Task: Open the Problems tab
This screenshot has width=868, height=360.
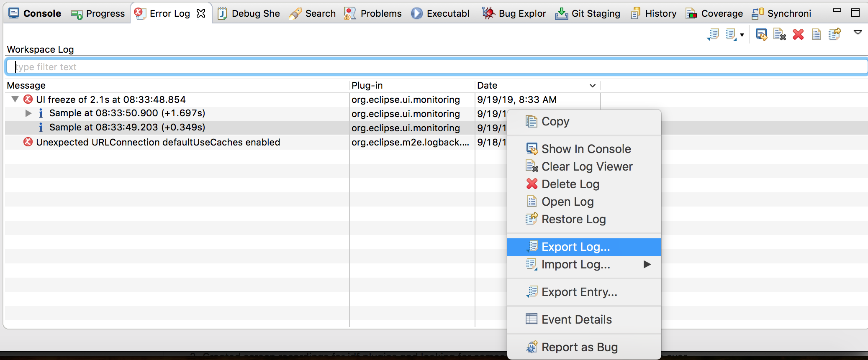Action: click(373, 14)
